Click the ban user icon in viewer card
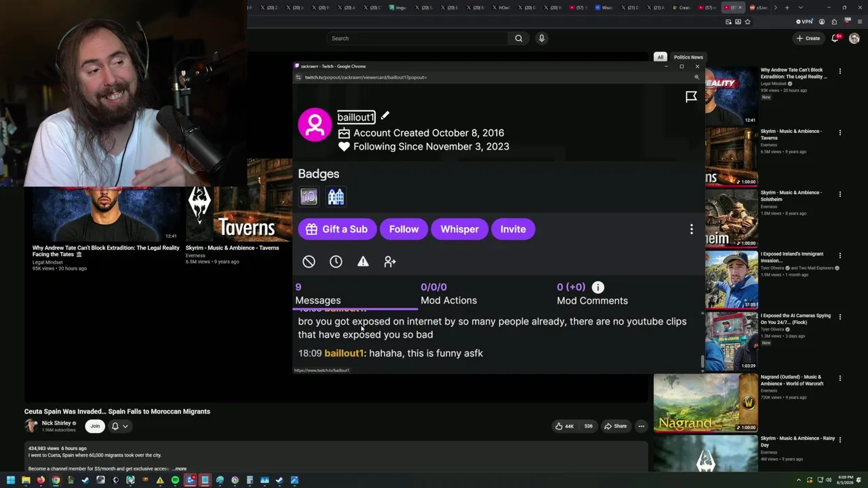 (309, 262)
